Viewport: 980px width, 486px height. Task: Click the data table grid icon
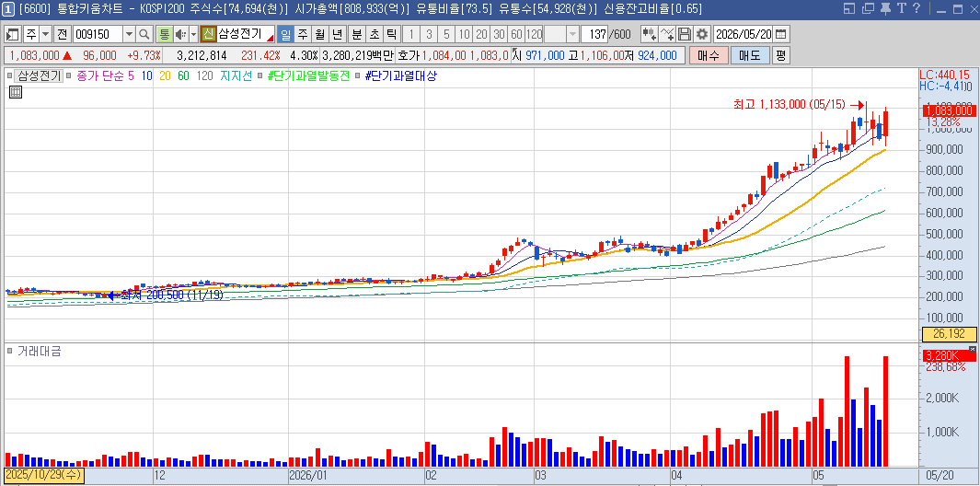click(x=16, y=93)
